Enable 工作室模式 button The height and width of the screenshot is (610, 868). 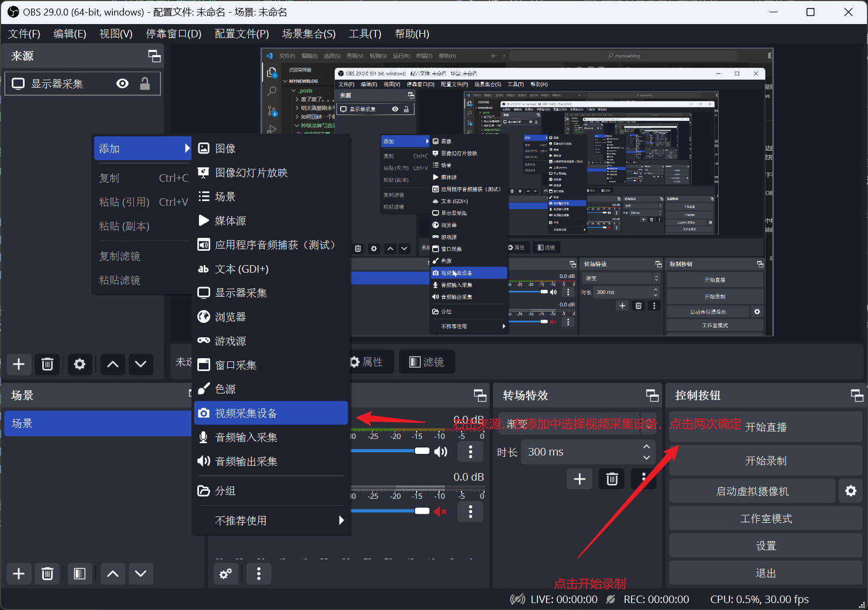[x=766, y=519]
